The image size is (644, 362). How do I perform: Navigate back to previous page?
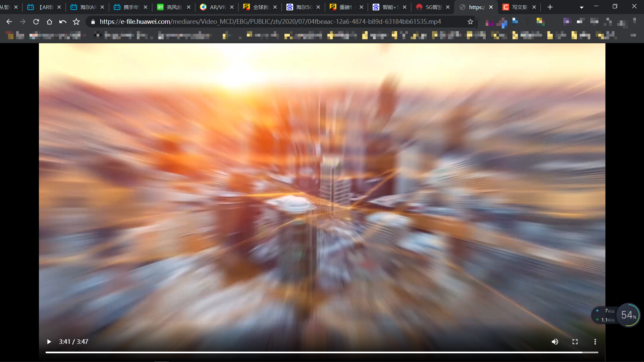point(9,21)
